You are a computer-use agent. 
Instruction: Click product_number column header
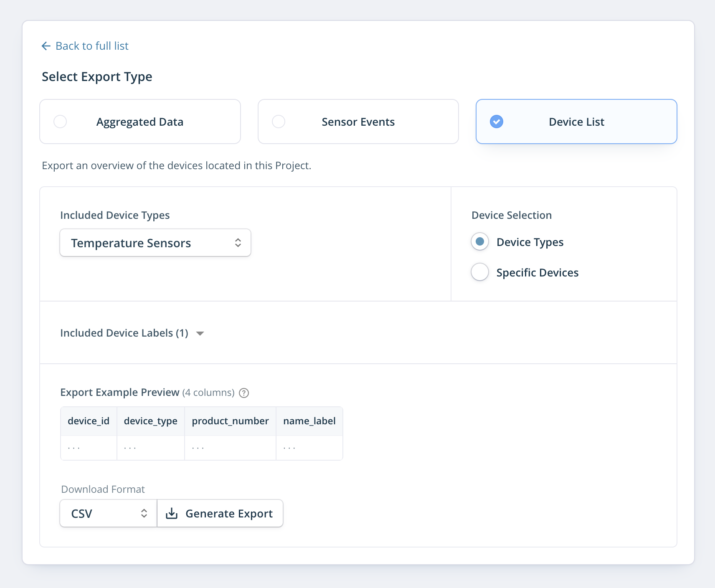pyautogui.click(x=230, y=421)
